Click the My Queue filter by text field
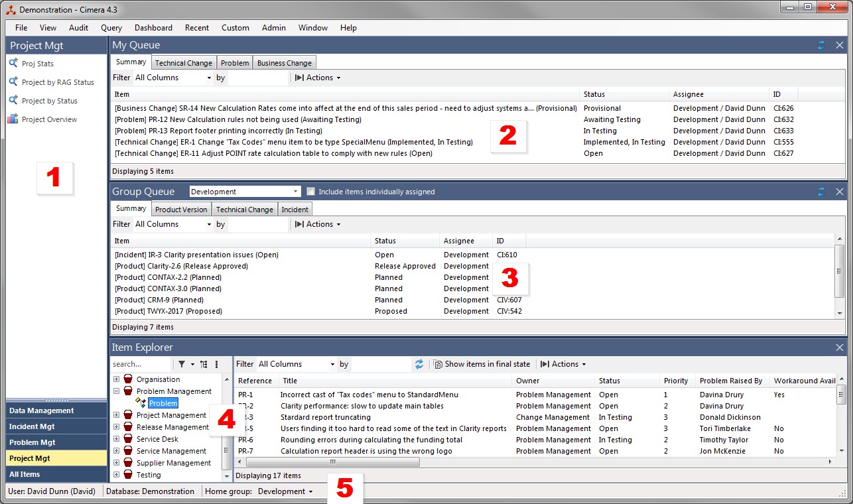 point(259,78)
